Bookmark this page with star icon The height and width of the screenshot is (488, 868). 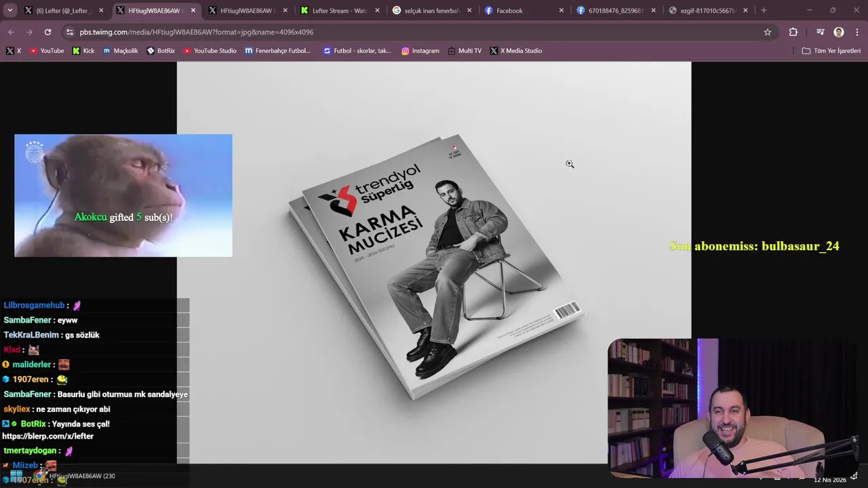pyautogui.click(x=768, y=32)
